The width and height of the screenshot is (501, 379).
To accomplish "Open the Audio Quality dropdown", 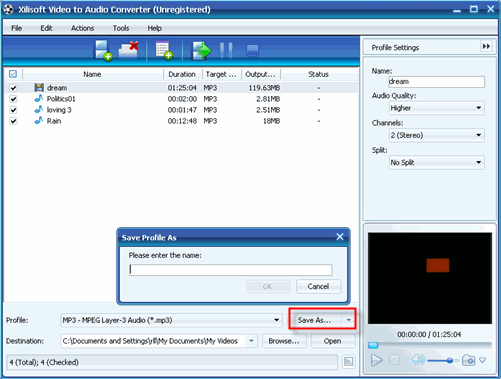I will pyautogui.click(x=436, y=108).
